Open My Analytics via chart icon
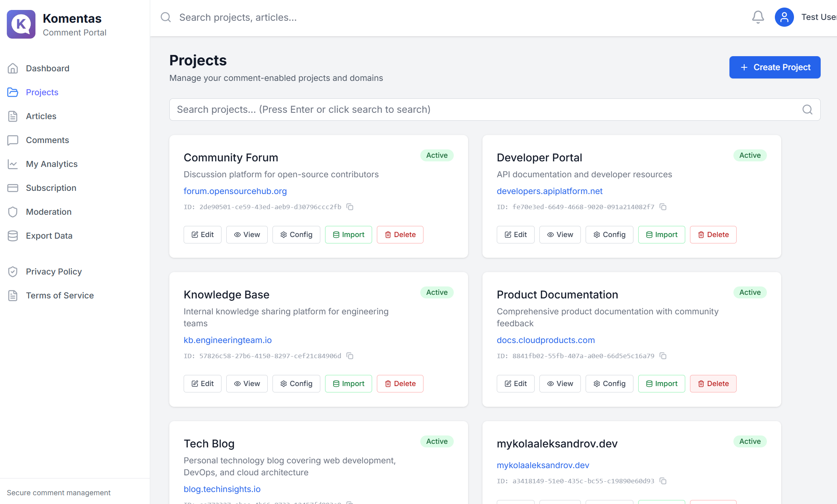The height and width of the screenshot is (504, 837). click(13, 164)
